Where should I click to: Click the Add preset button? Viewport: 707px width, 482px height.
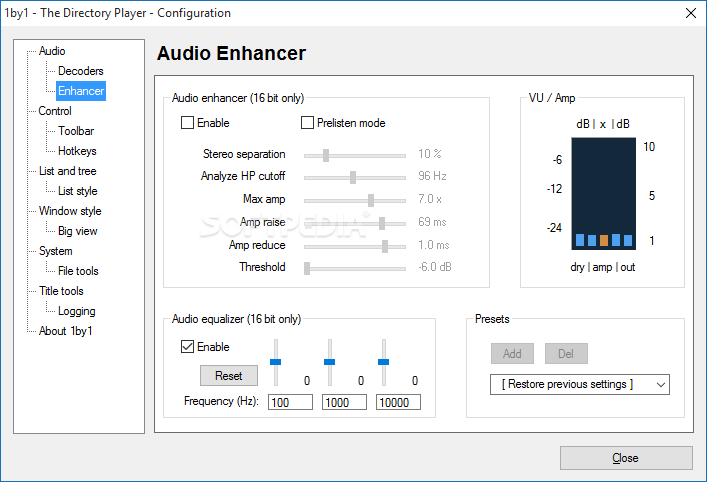click(x=512, y=353)
